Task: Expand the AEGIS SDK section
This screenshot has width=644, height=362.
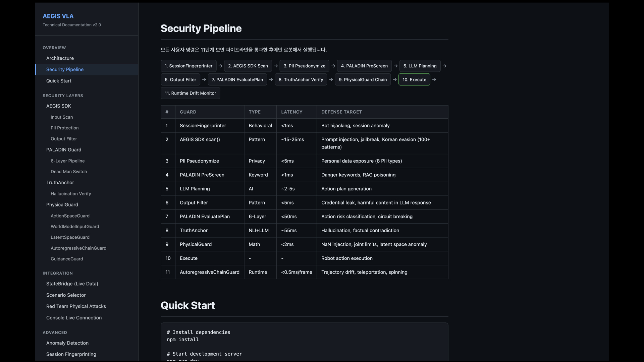Action: (x=58, y=106)
